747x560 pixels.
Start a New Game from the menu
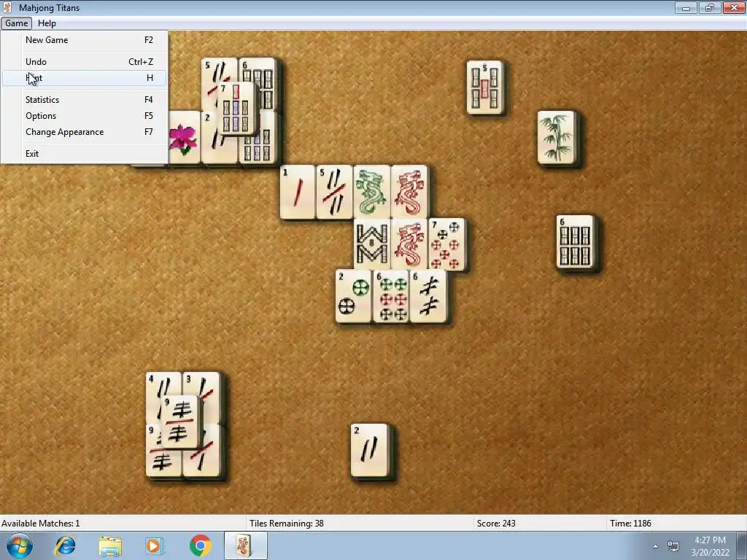click(85, 40)
